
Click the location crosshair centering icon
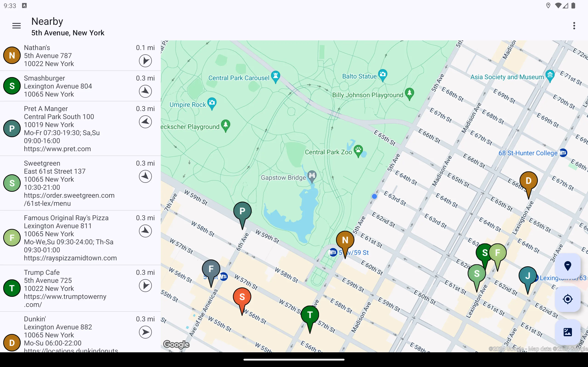[x=568, y=299]
